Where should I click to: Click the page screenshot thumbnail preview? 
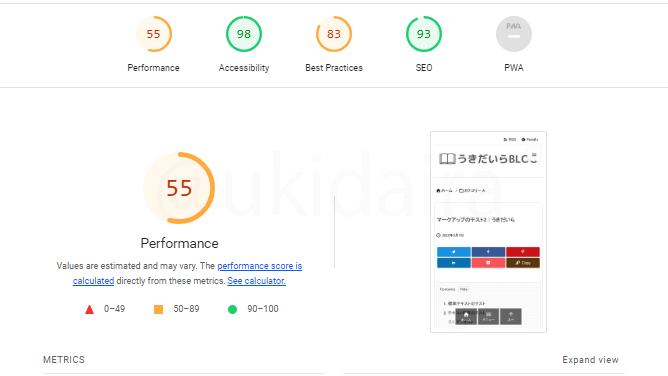488,232
